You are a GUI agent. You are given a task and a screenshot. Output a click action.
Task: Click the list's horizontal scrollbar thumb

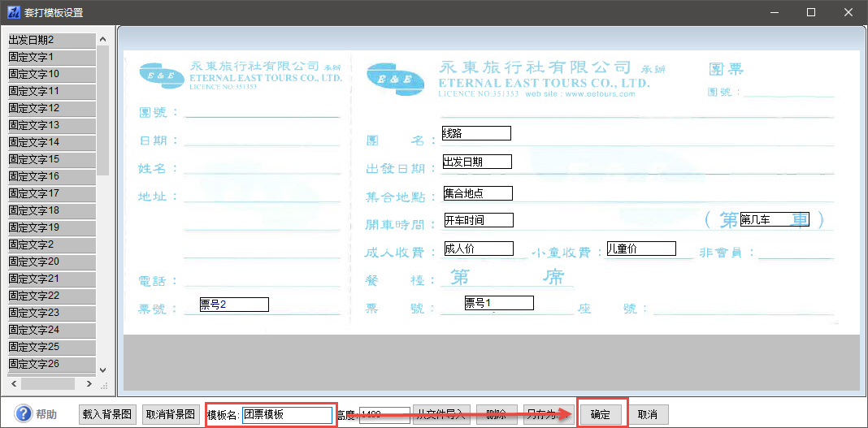point(48,384)
